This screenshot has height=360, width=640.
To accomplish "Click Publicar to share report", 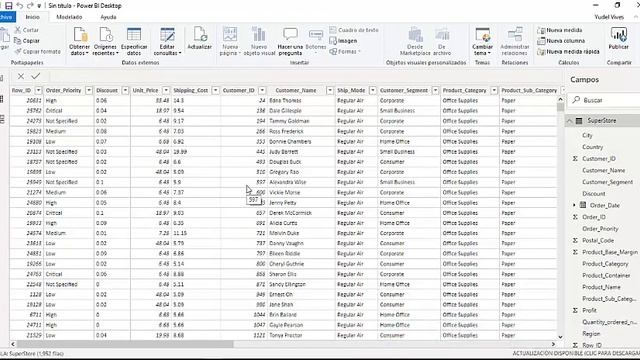I will click(618, 39).
